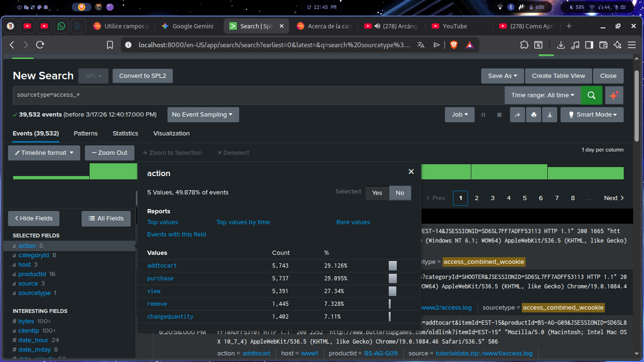Open the Time range: All time dropdown
The height and width of the screenshot is (362, 644).
point(542,95)
